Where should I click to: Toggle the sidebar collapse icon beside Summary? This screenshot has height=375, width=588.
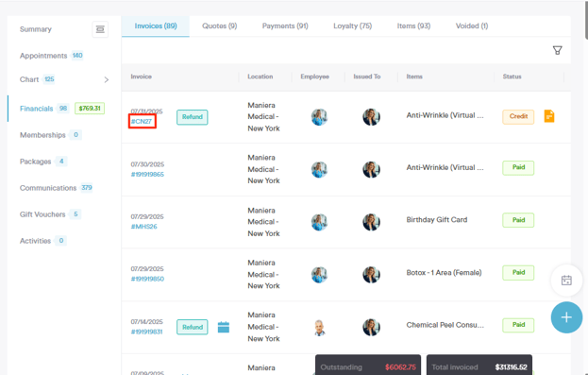[x=100, y=29]
